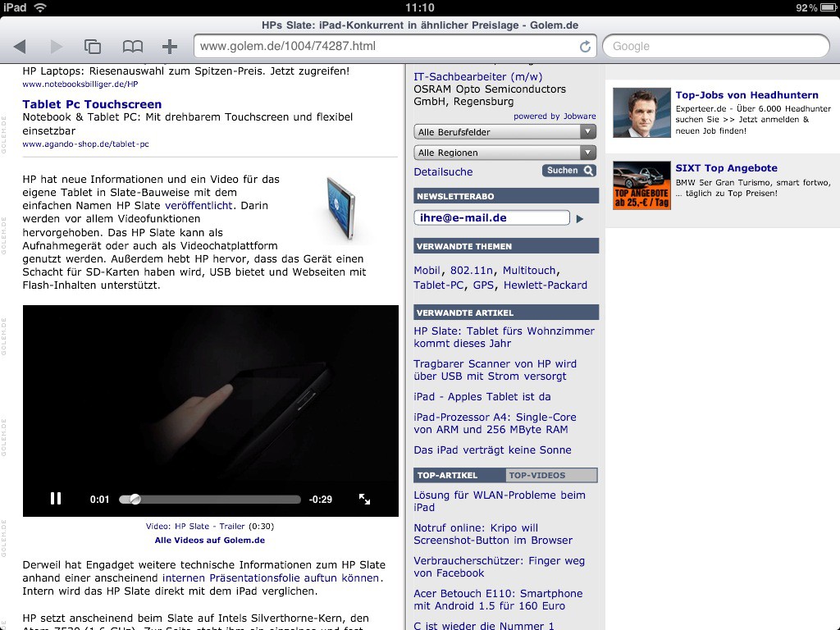Open the Alle Berufsfelder dropdown

pyautogui.click(x=504, y=131)
